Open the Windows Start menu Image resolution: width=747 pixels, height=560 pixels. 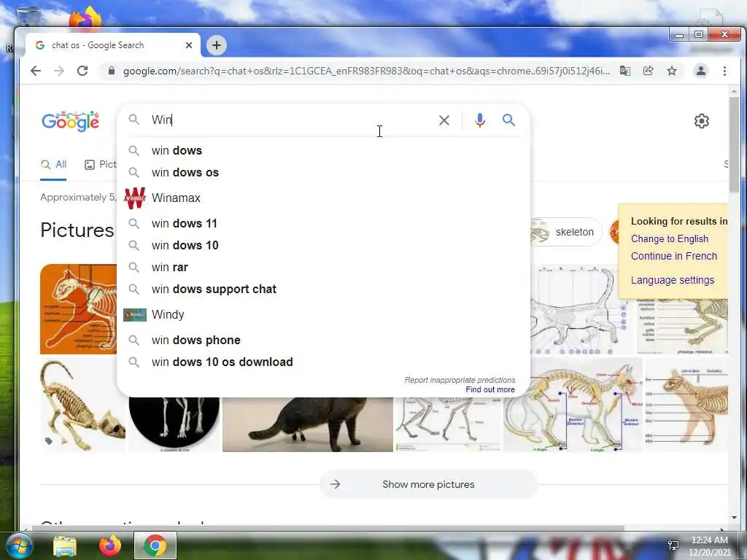(x=18, y=545)
